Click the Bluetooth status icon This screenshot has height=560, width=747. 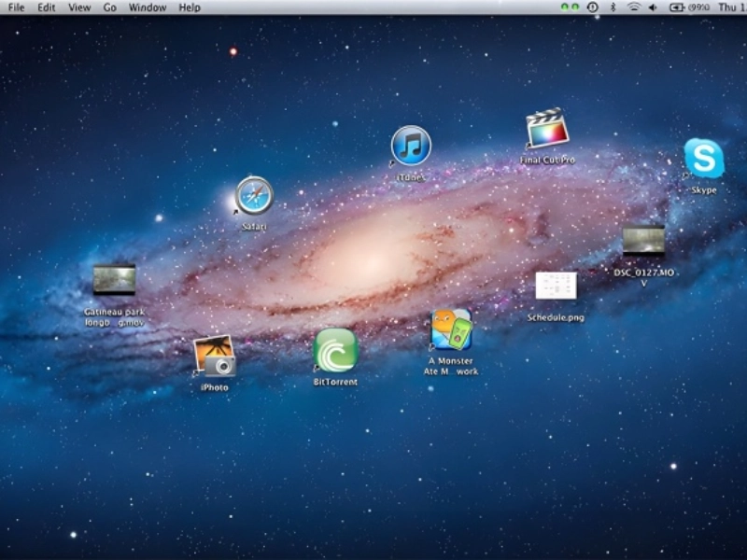coord(613,7)
